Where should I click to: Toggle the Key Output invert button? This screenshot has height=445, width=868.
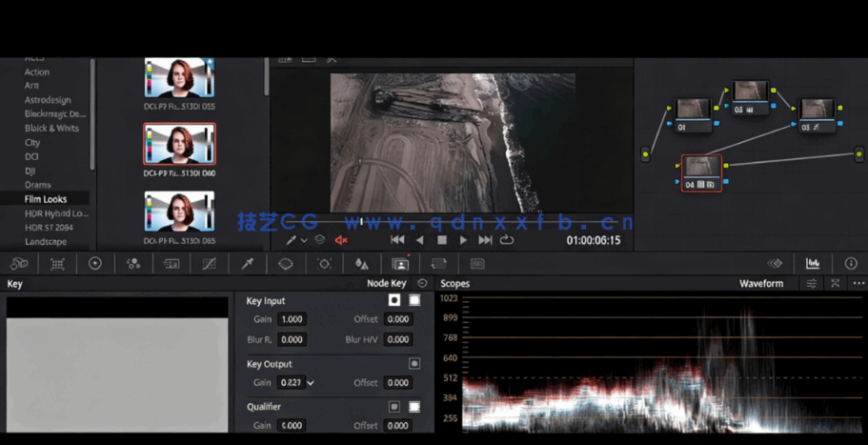coord(414,364)
